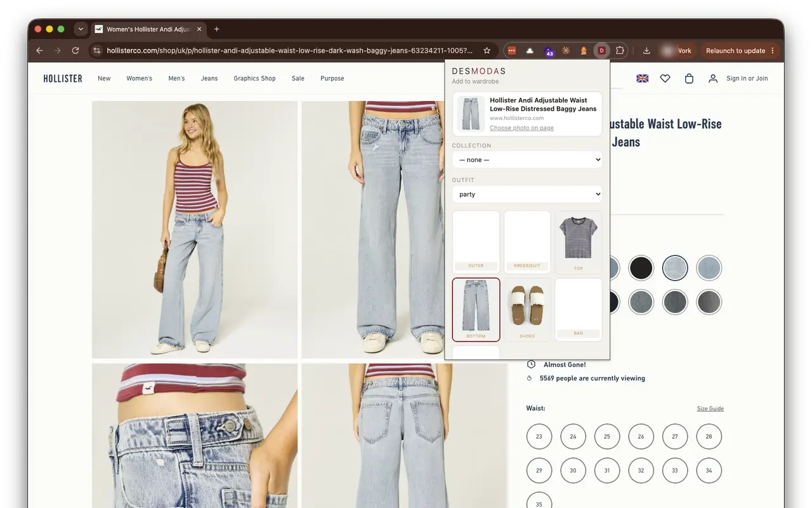Select the Shoes slot with sandals
The width and height of the screenshot is (812, 508).
point(527,310)
